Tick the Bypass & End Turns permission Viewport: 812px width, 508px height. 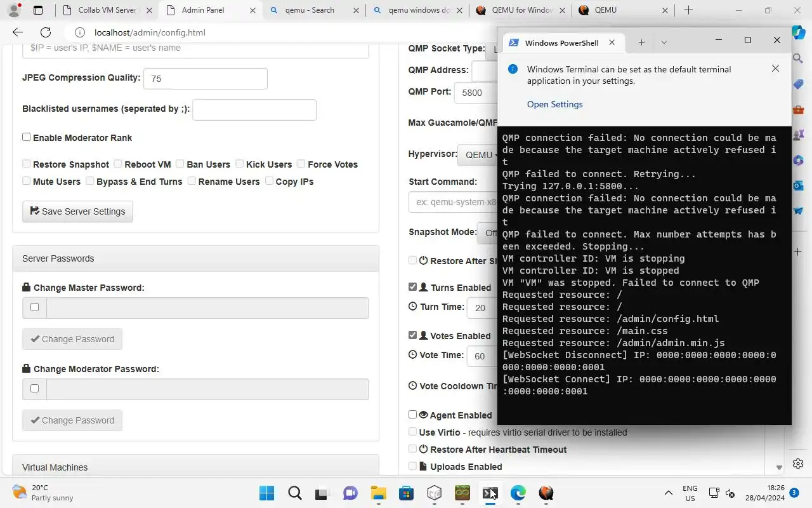point(90,181)
